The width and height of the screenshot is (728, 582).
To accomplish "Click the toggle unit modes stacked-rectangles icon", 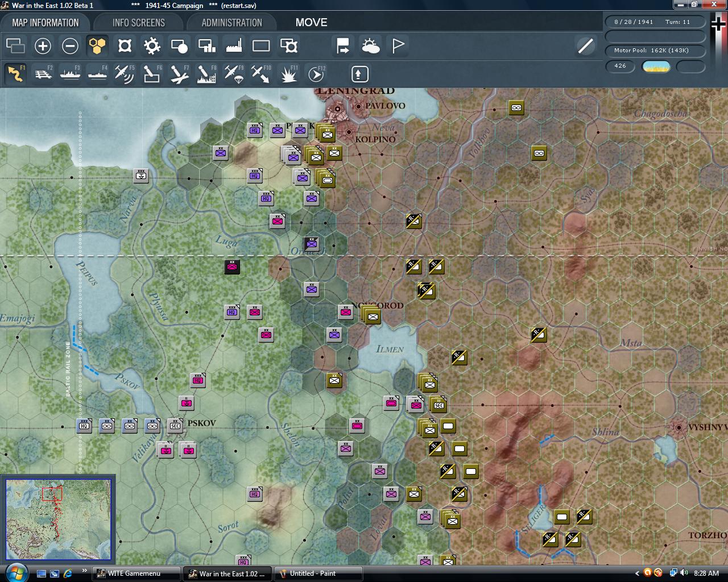I will 15,45.
